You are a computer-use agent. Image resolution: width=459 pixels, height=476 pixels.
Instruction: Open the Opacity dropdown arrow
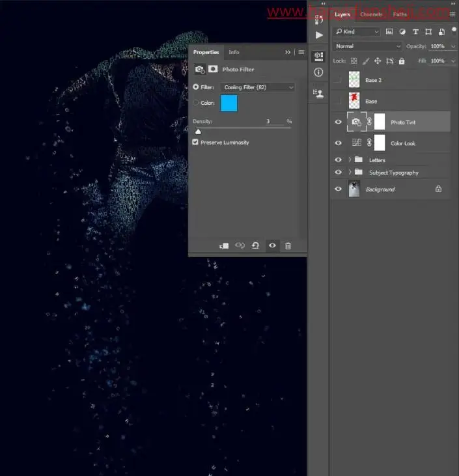tap(453, 46)
